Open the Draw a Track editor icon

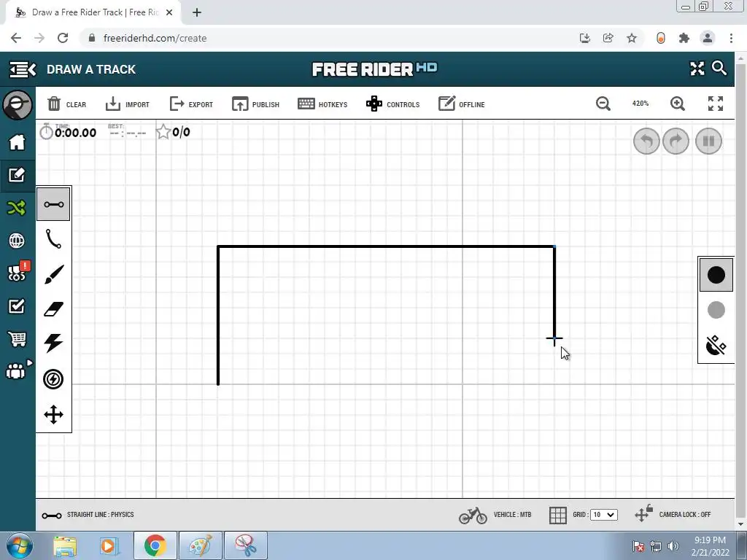pos(18,175)
